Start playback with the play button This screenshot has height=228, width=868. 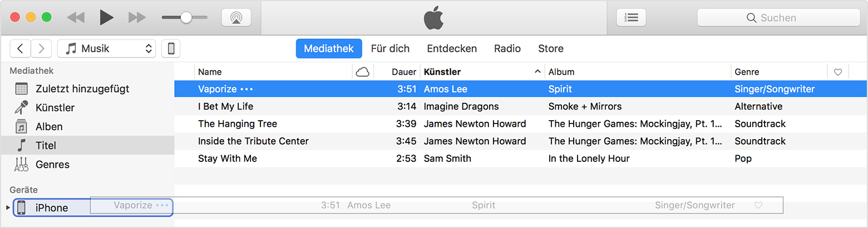point(106,17)
